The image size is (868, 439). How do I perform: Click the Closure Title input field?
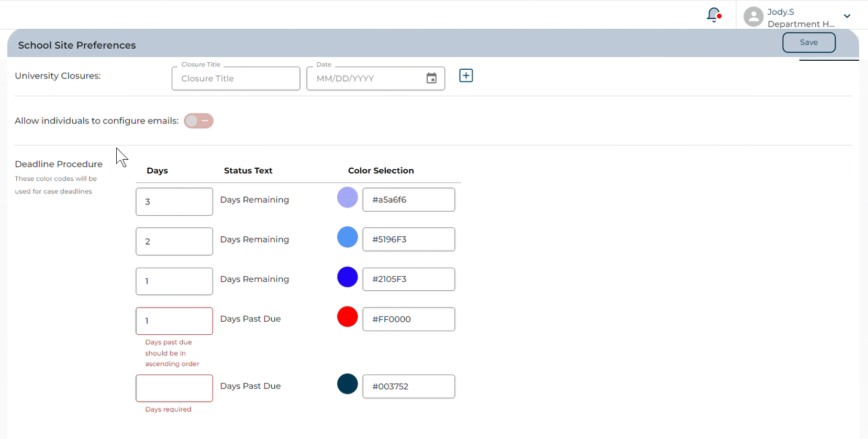pos(236,79)
